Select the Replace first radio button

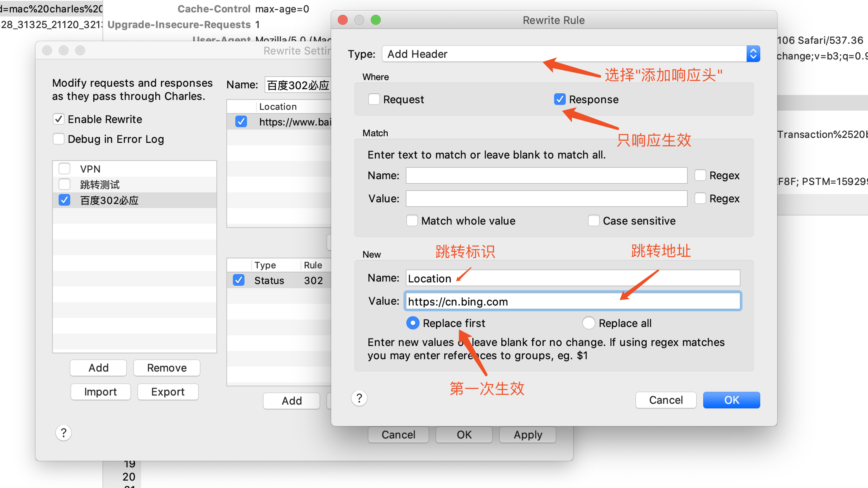point(413,323)
